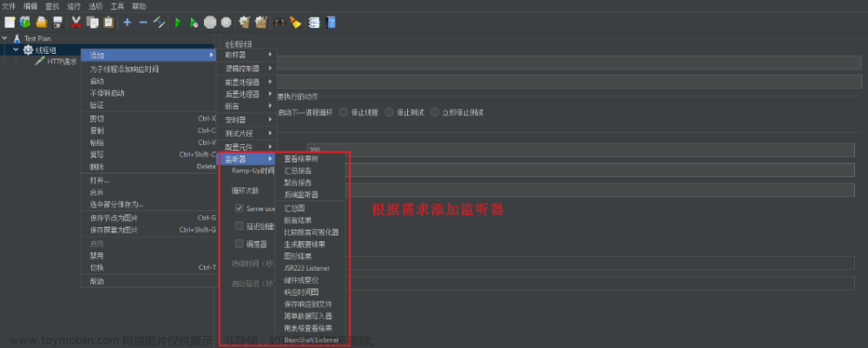
Task: Select the 立即停止测试 radio button
Action: click(x=435, y=112)
